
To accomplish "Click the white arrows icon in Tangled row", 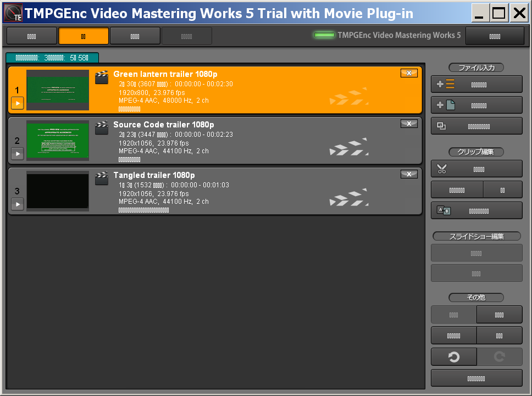I will pyautogui.click(x=349, y=197).
